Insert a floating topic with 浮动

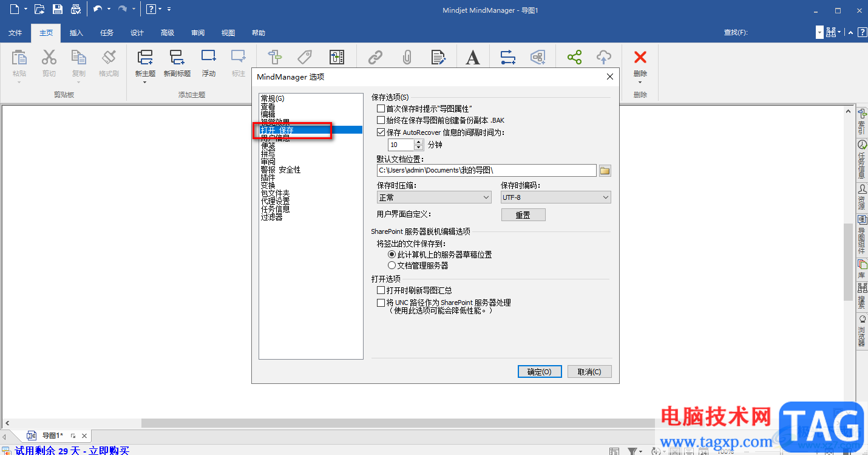(x=209, y=56)
